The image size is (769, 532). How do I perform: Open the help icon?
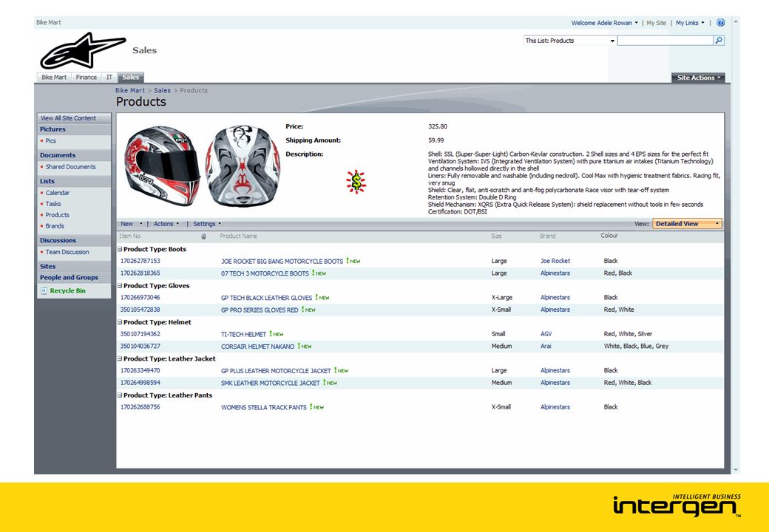click(720, 22)
